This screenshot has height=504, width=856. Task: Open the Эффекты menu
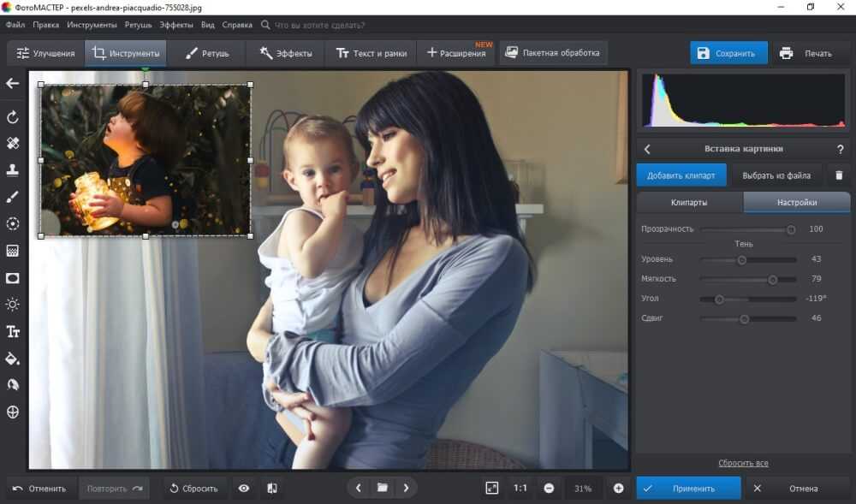tap(176, 26)
